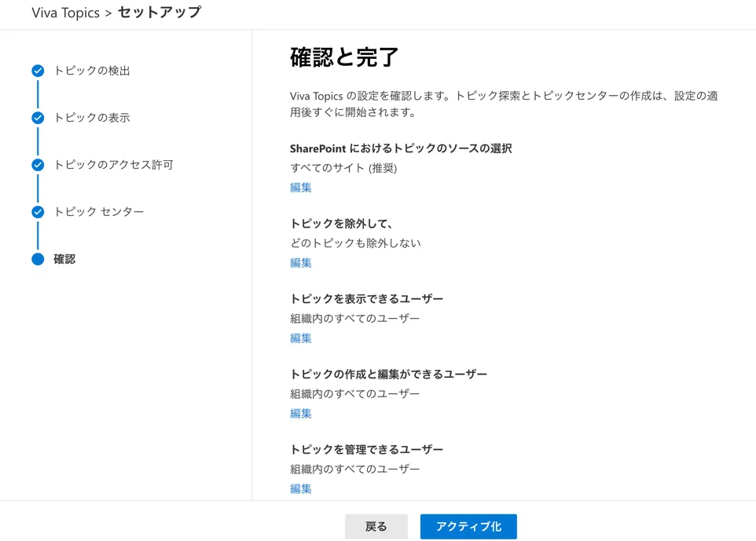This screenshot has width=756, height=541.
Task: Click the アクティブ化 button
Action: (468, 527)
